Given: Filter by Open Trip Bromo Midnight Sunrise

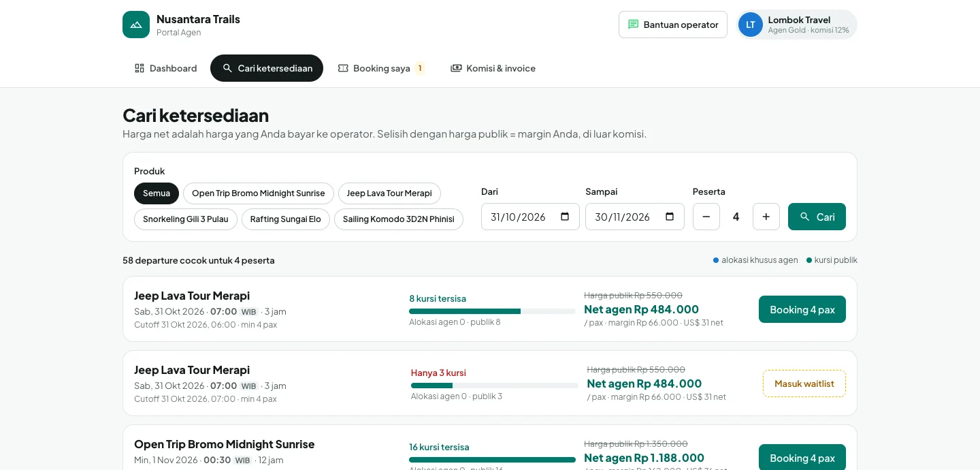Looking at the screenshot, I should pyautogui.click(x=259, y=193).
